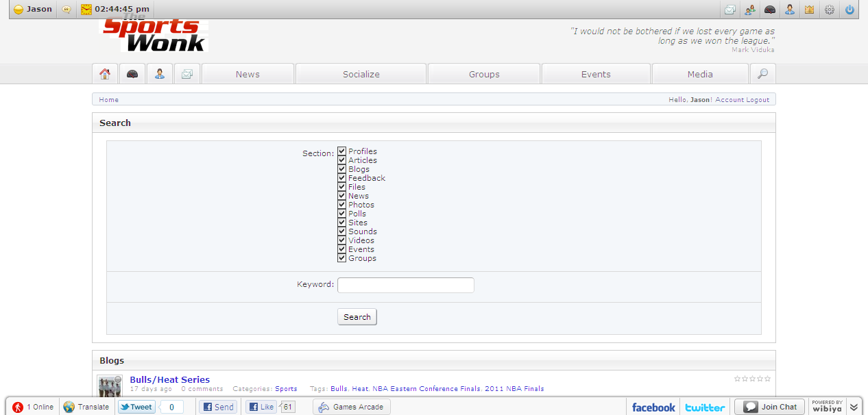This screenshot has width=868, height=415.
Task: Open the mail envelopes icon in top bar
Action: (730, 10)
